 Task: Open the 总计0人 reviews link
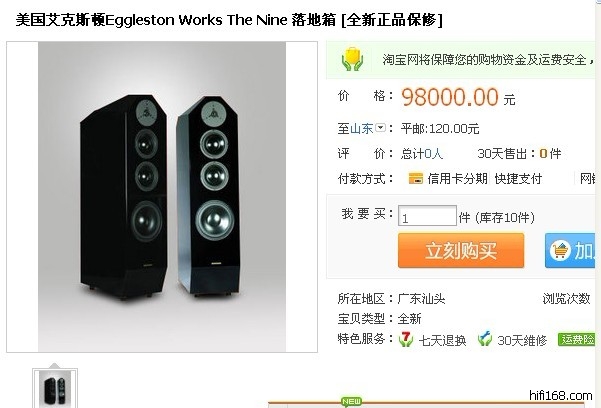point(422,154)
